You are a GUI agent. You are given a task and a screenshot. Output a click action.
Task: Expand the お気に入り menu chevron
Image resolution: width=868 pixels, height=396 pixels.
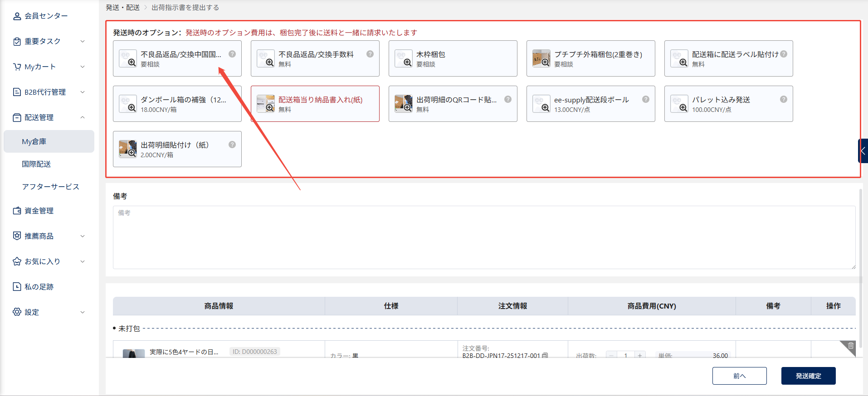[x=83, y=261]
